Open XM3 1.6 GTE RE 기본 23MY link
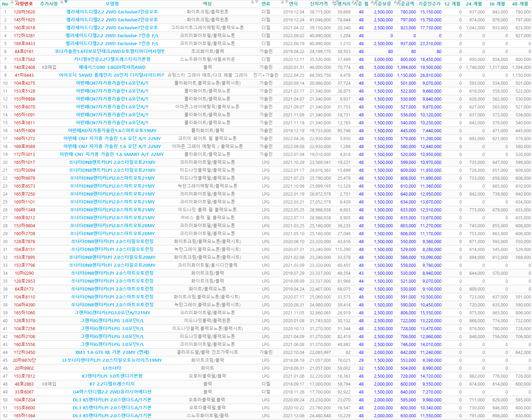Image resolution: width=532 pixels, height=420 pixels. click(112, 352)
